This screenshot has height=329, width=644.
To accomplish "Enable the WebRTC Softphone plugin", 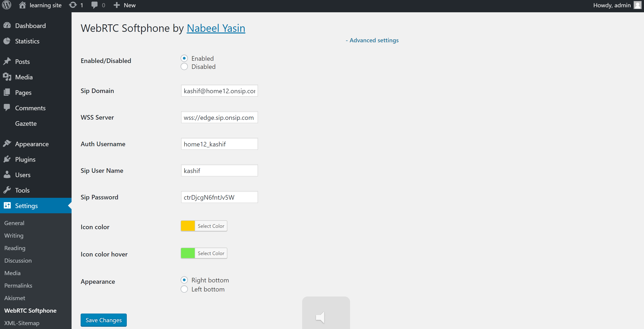I will [x=184, y=58].
